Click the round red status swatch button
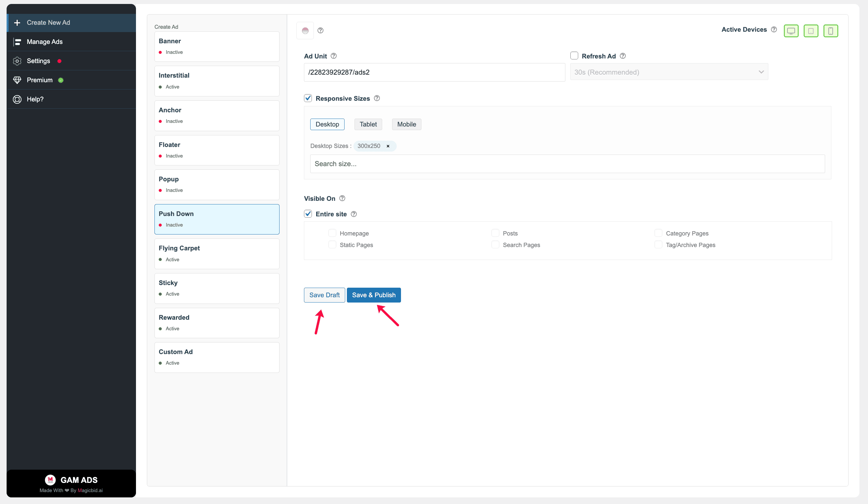Image resolution: width=868 pixels, height=504 pixels. pos(305,30)
